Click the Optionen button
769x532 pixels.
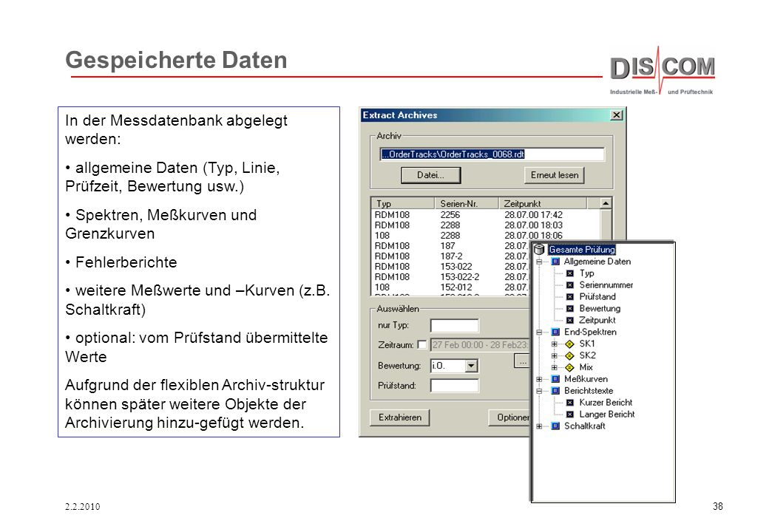(x=510, y=417)
